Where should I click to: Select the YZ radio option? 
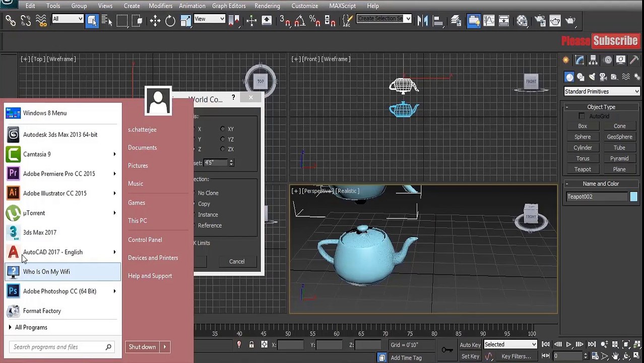(223, 139)
